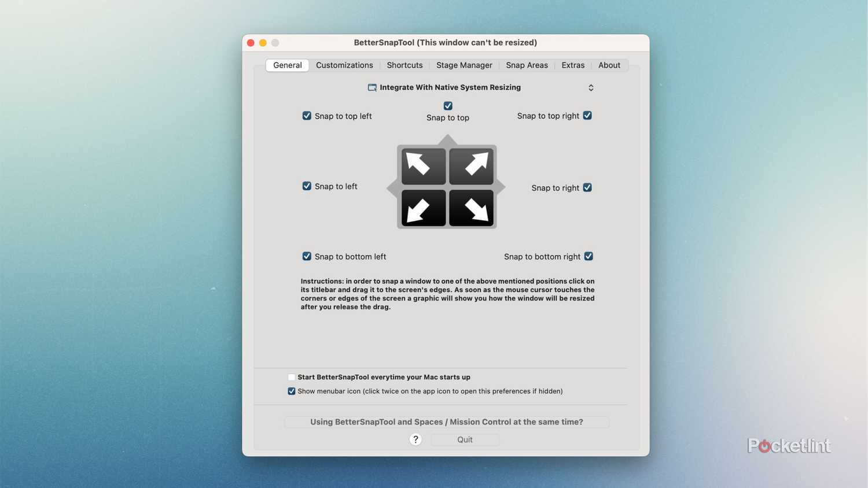Image resolution: width=868 pixels, height=488 pixels.
Task: Switch to the General tab
Action: click(x=288, y=65)
